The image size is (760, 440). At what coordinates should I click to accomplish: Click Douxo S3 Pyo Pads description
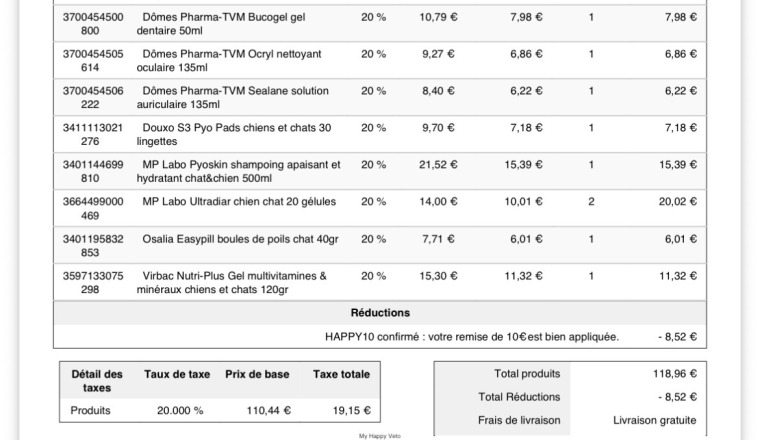[234, 134]
